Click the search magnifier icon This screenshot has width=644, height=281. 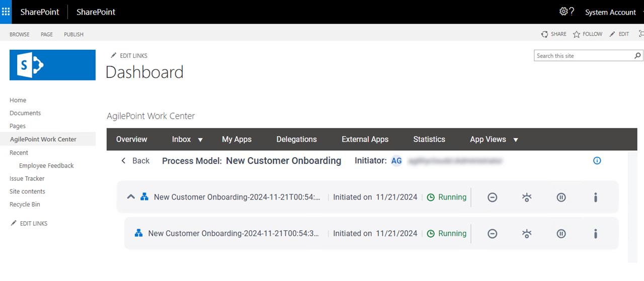(x=637, y=56)
